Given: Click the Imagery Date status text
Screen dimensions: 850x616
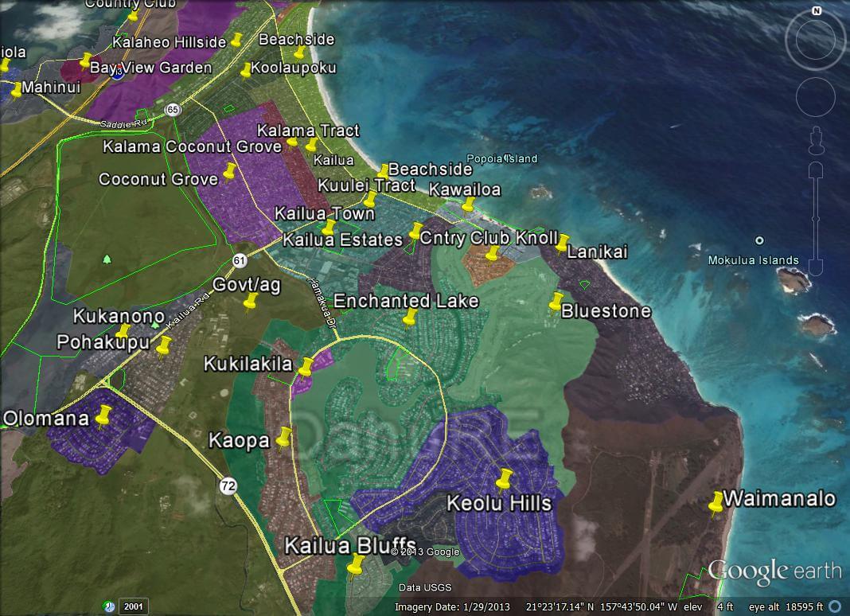Looking at the screenshot, I should (452, 606).
